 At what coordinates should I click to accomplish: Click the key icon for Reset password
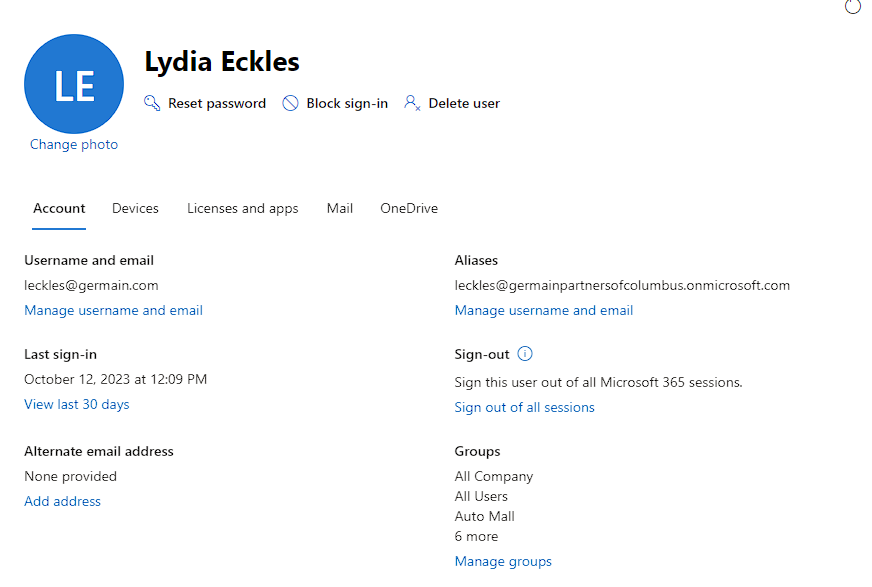(x=152, y=103)
